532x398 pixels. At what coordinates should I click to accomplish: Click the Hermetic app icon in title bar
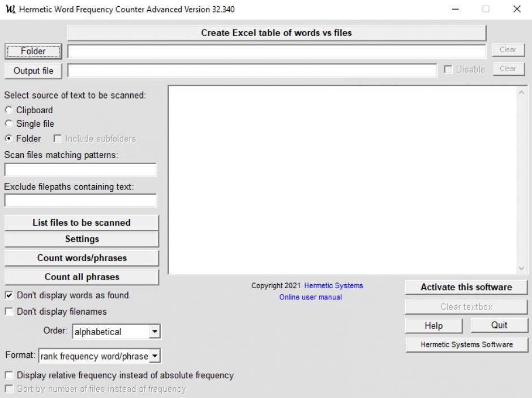11,9
